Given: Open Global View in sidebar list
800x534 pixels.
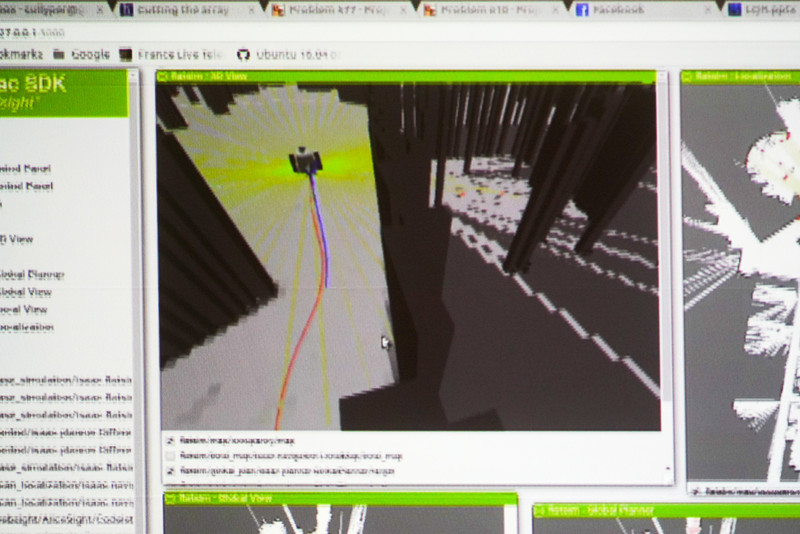Looking at the screenshot, I should (26, 292).
